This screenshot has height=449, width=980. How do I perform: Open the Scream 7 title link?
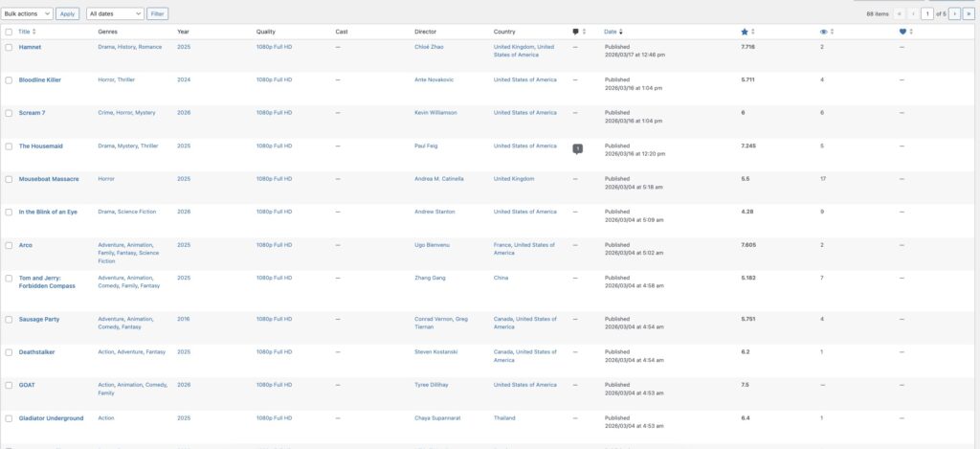point(32,113)
